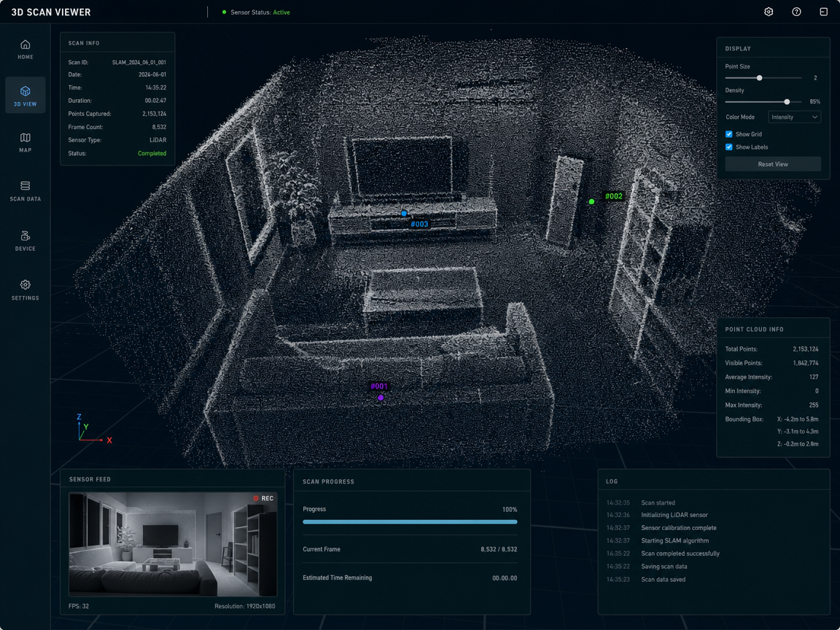Open the Device sidebar icon
Image resolution: width=840 pixels, height=630 pixels.
[26, 236]
